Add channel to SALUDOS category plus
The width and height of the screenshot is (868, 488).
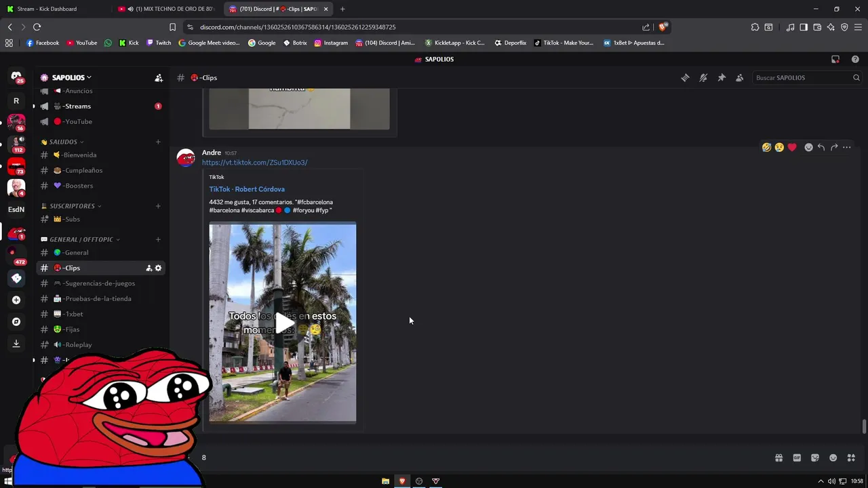pos(158,142)
